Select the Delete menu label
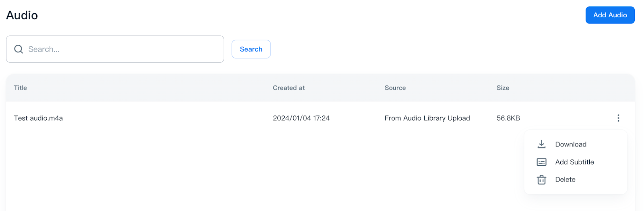Viewport: 644px width, 211px height. 565,180
